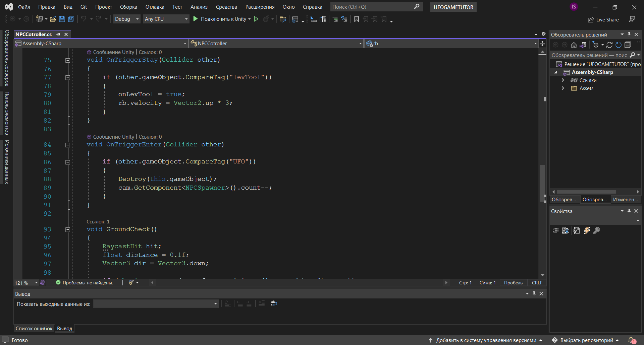Click the Save file icon

62,19
